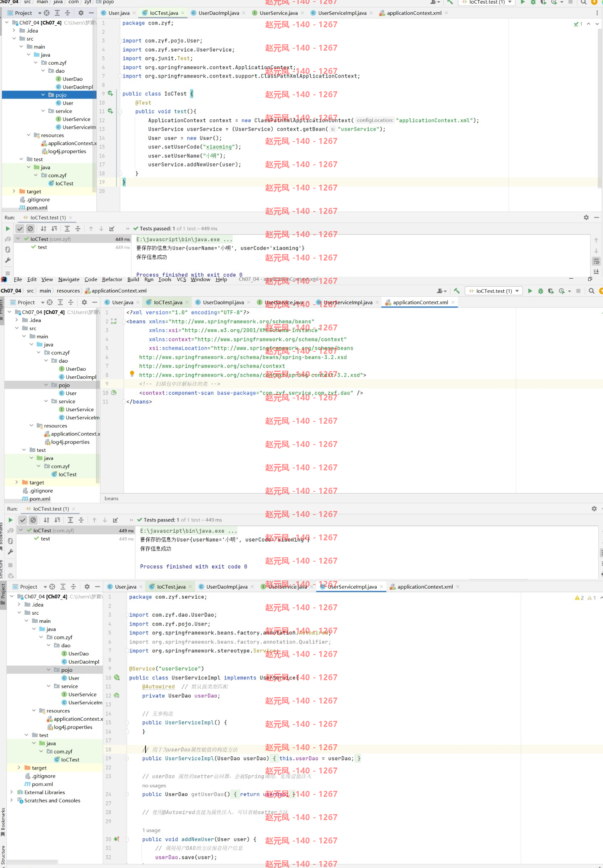
Task: Open IoCTest.test run configuration dropdown in applicationContext.xml window
Action: pos(494,291)
